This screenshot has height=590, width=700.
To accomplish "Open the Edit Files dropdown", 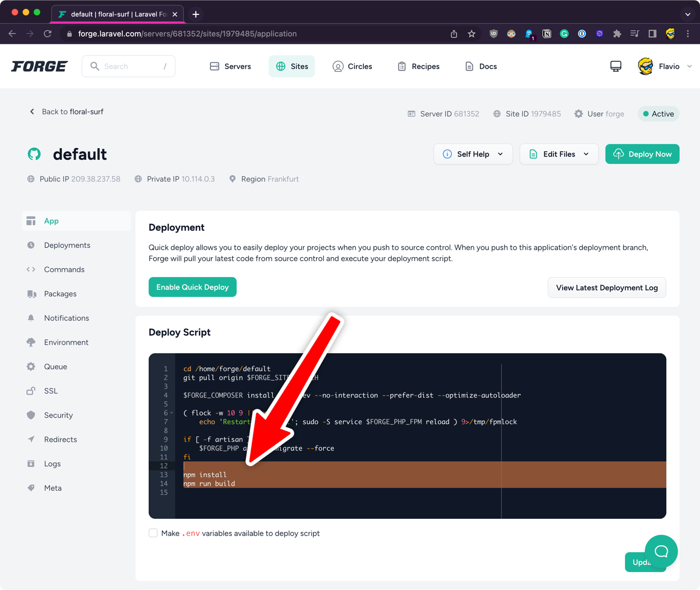I will [559, 154].
